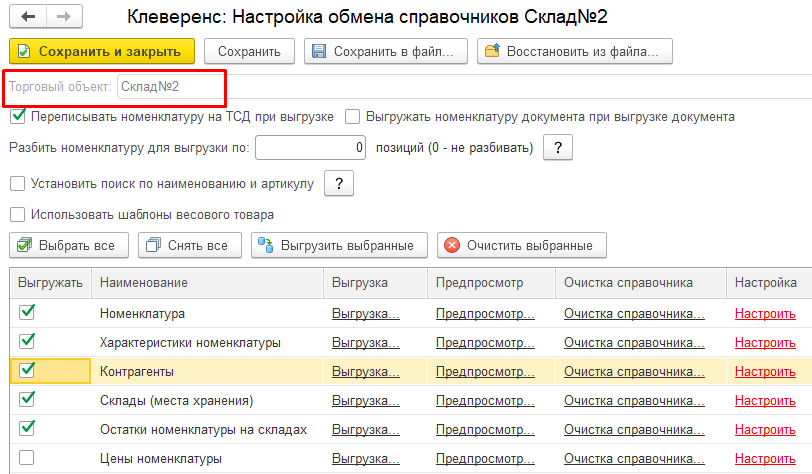
Task: Click Выгрузка column header
Action: [x=375, y=283]
